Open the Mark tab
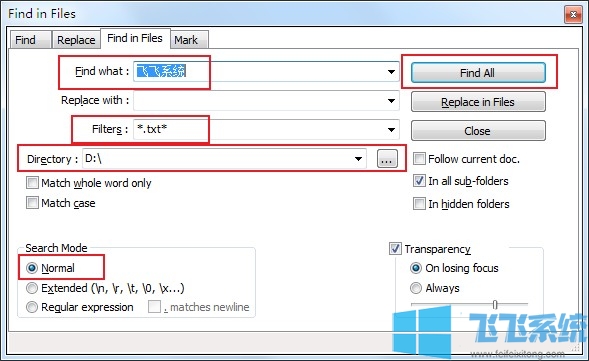Viewport: 589px width, 361px height. 186,40
